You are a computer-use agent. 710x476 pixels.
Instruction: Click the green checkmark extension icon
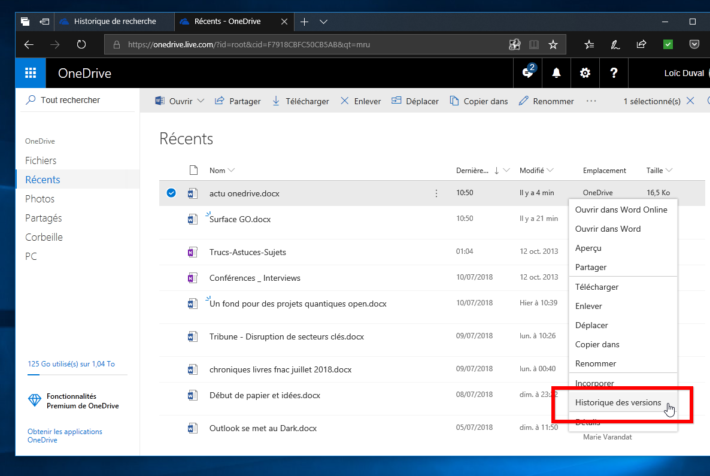(667, 44)
